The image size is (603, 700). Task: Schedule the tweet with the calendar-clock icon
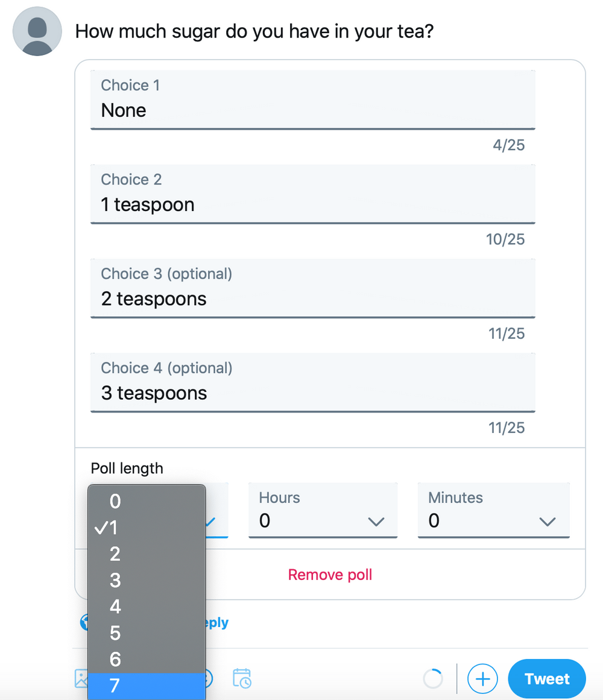click(x=241, y=678)
